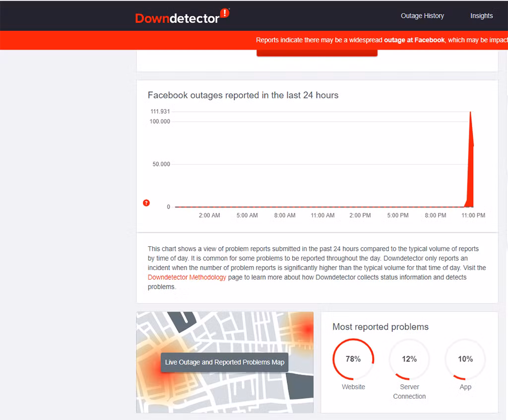
Task: Select the 12% Server Connection gauge
Action: pos(409,359)
